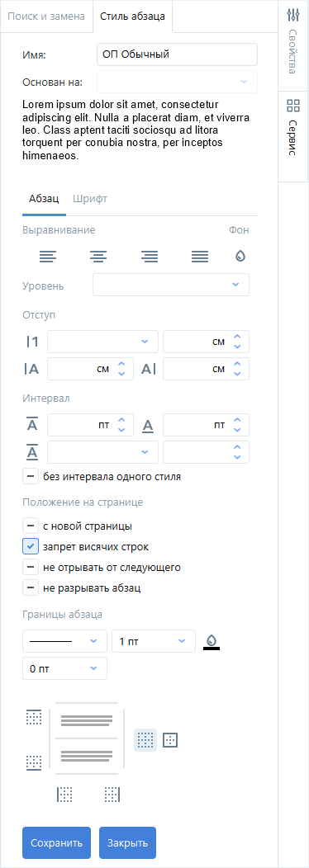Increase spacing before paragraph value

click(x=122, y=420)
